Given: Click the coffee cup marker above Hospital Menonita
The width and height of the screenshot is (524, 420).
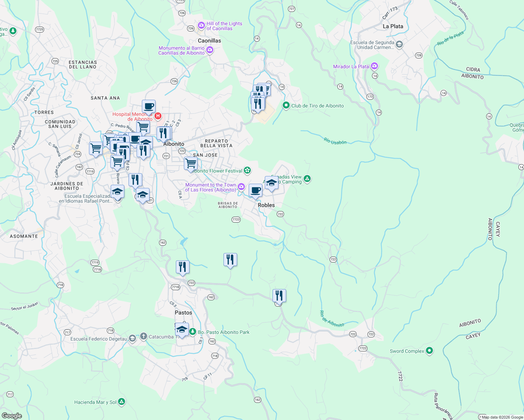Looking at the screenshot, I should 149,106.
